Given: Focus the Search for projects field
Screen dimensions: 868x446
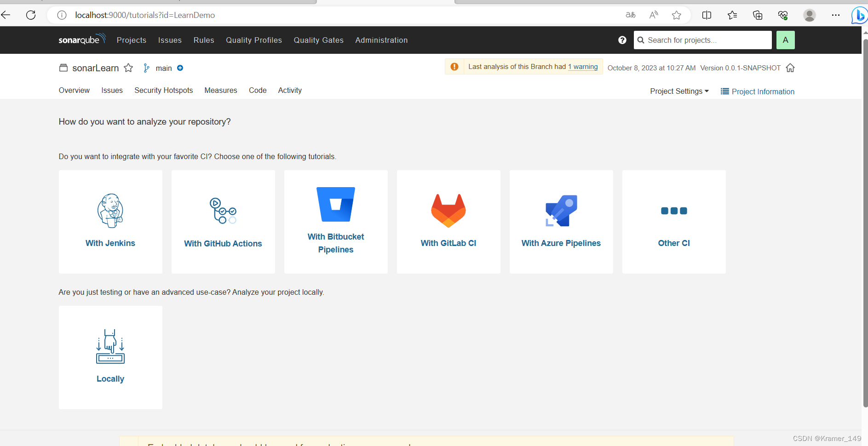Looking at the screenshot, I should pyautogui.click(x=702, y=40).
